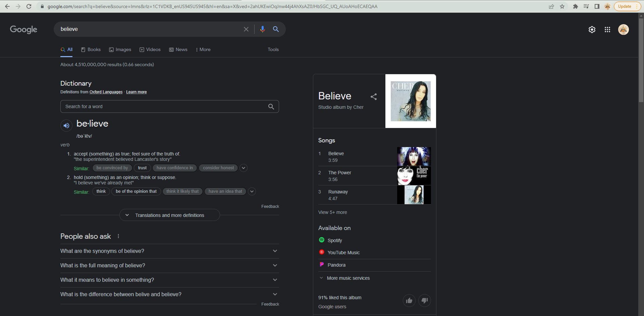Expand Translations and more definitions
This screenshot has width=644, height=316.
point(169,215)
